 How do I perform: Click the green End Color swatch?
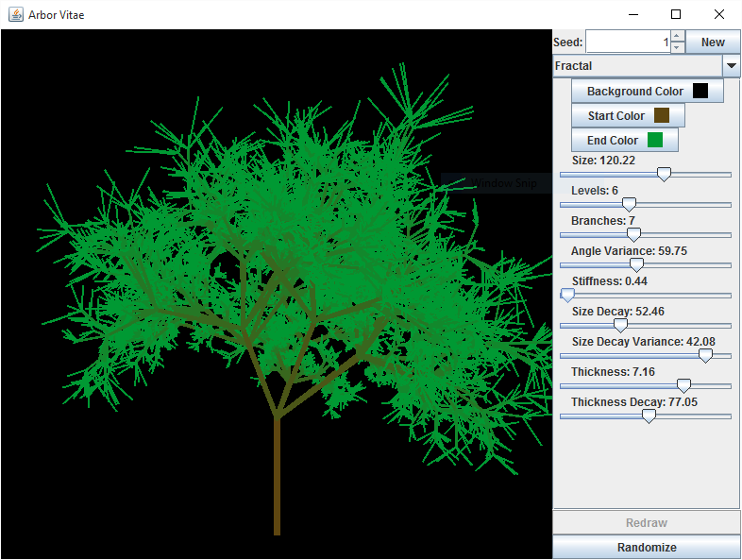pyautogui.click(x=655, y=140)
